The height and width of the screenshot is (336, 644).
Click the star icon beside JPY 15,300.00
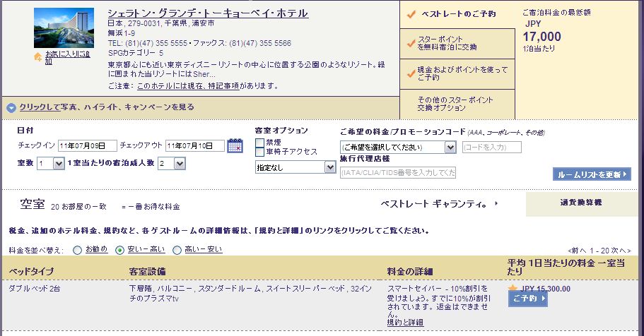(513, 289)
